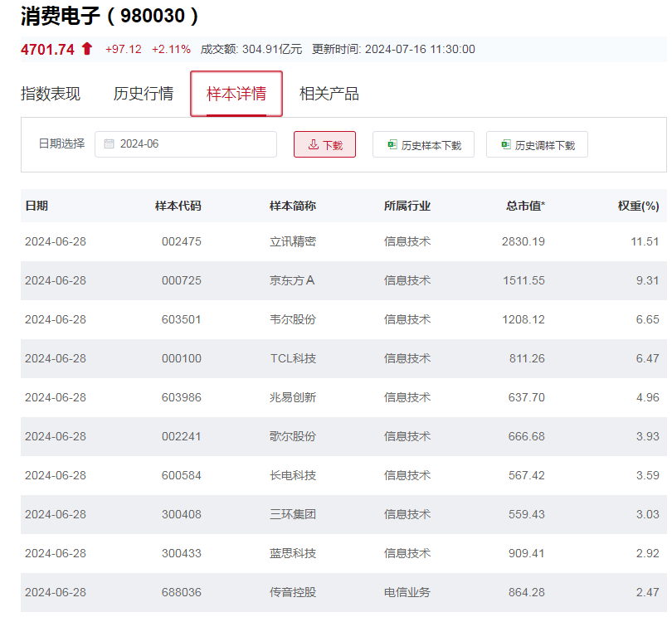Click the calendar icon in the date selector
672x617 pixels.
[x=109, y=143]
